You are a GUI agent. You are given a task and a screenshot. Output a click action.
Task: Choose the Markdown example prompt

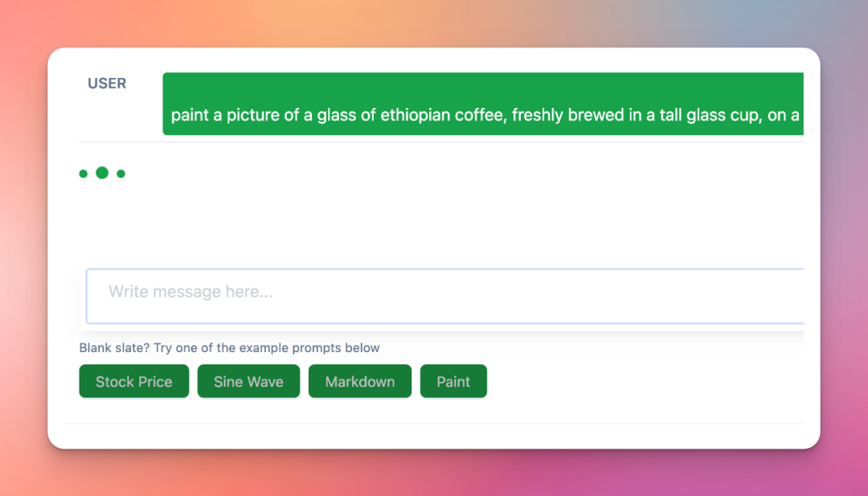pos(359,382)
